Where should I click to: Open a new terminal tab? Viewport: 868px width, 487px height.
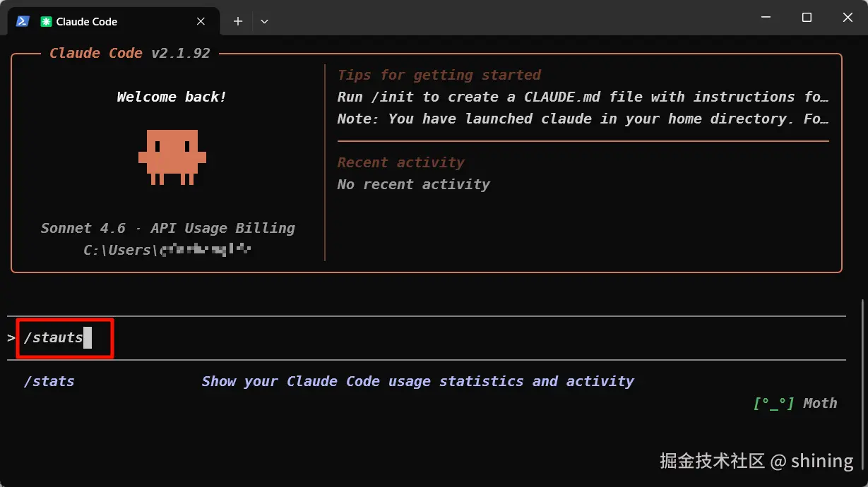238,21
